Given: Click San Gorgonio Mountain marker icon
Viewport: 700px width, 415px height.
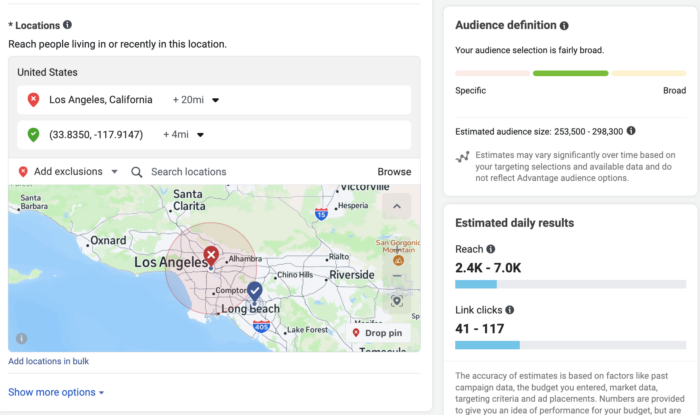Looking at the screenshot, I should (x=399, y=260).
